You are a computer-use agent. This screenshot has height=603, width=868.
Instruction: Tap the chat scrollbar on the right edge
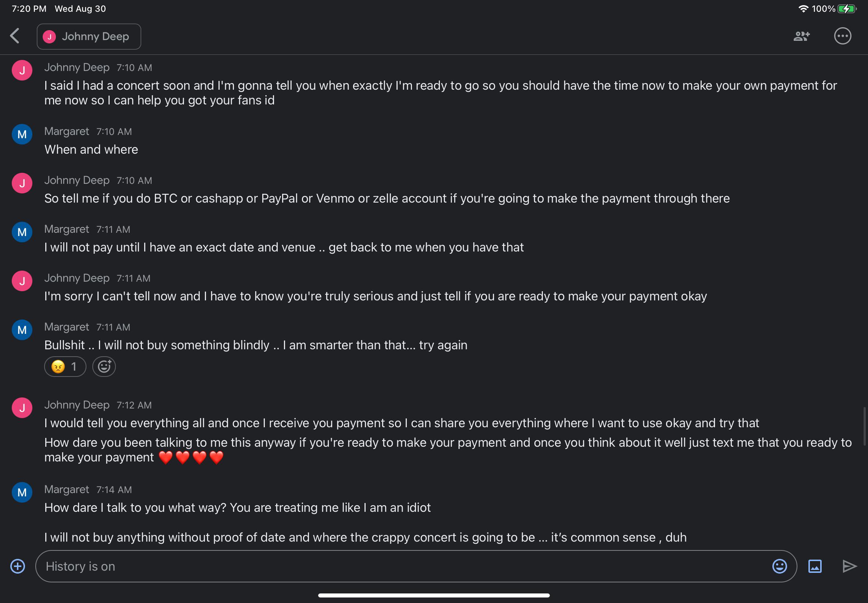coord(864,426)
